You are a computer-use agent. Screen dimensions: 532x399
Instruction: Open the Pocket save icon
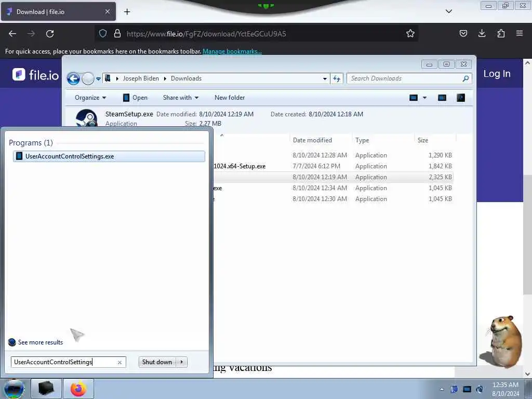tap(463, 34)
